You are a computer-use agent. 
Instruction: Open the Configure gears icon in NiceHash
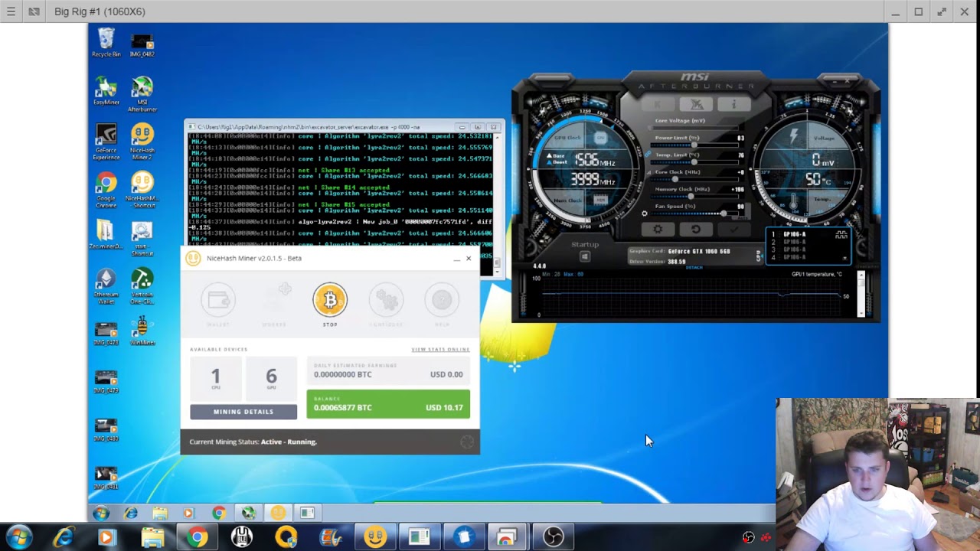coord(386,300)
